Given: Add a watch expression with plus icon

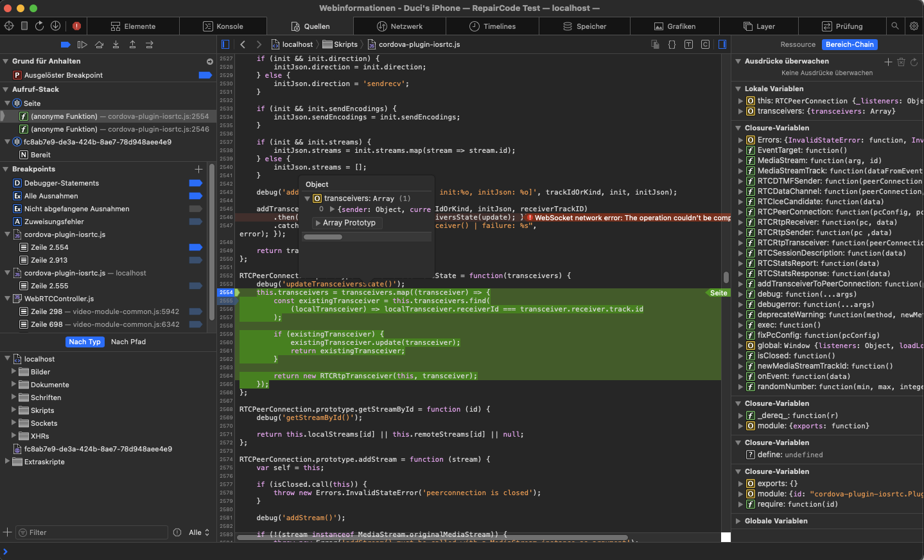Looking at the screenshot, I should click(x=888, y=62).
